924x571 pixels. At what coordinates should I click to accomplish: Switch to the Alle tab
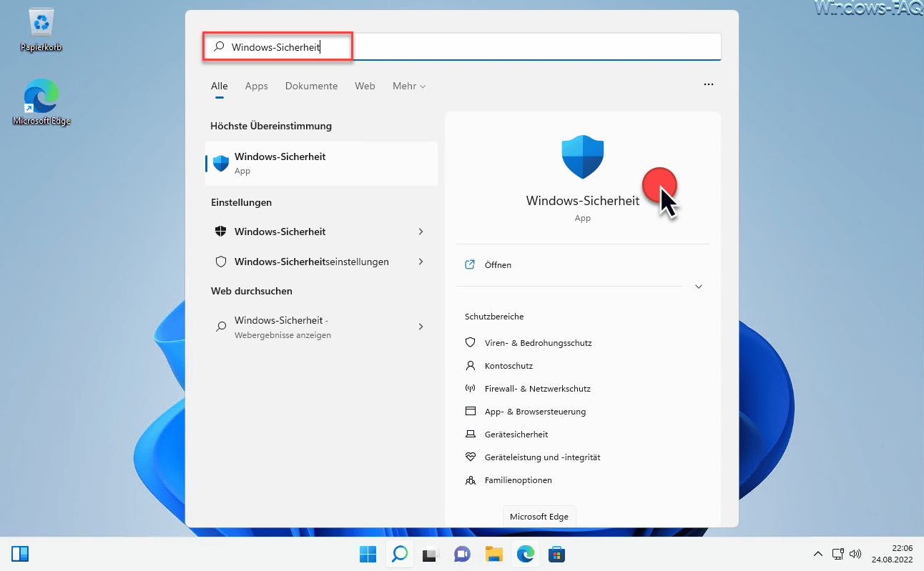[219, 86]
